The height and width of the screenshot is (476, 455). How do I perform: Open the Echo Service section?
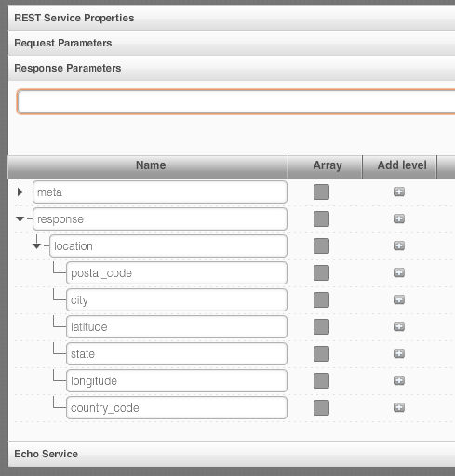(232, 454)
